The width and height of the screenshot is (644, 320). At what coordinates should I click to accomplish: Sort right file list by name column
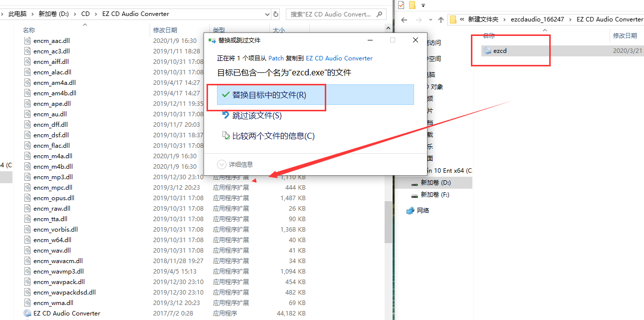point(489,35)
